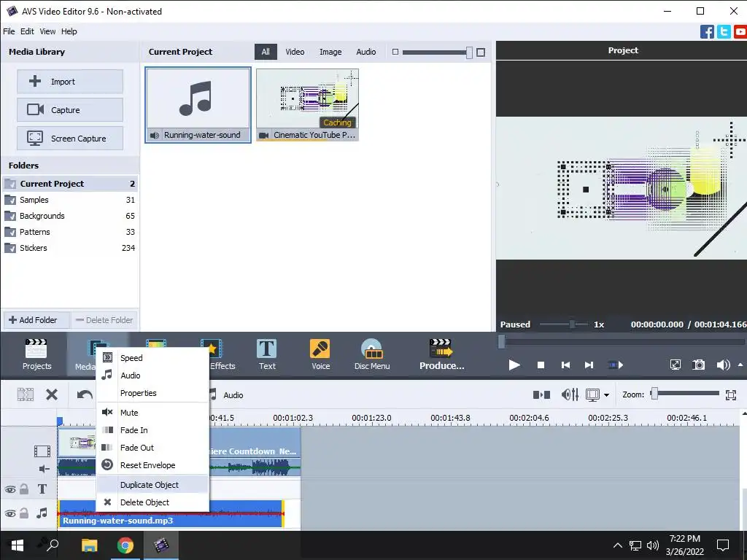Open the audio mixer icon

570,394
